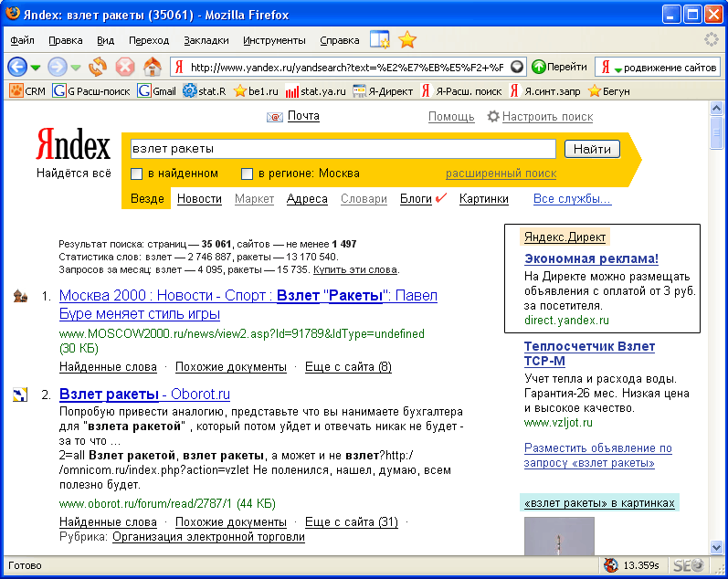Viewport: 728px width, 579px height.
Task: Click the Перейти go button
Action: (x=560, y=68)
